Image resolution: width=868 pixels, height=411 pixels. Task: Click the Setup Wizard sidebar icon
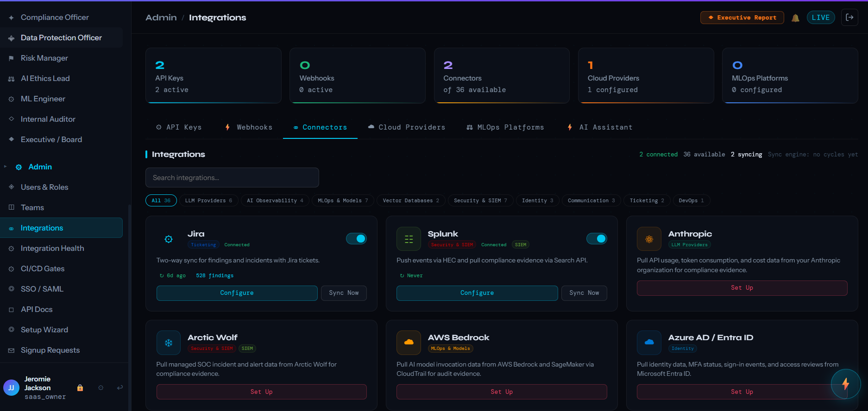(x=11, y=330)
